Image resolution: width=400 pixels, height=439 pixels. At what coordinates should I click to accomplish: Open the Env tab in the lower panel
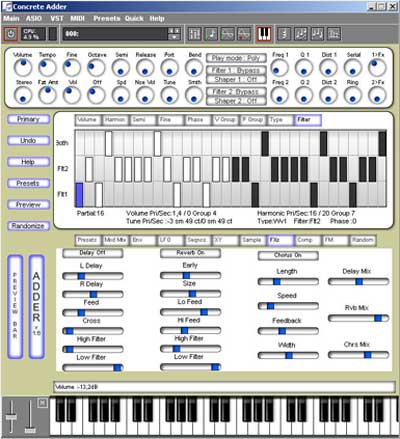click(143, 240)
